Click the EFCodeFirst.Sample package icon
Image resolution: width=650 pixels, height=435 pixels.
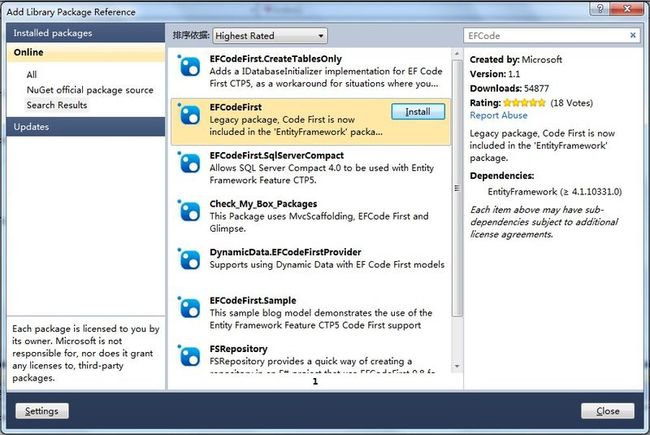click(189, 308)
